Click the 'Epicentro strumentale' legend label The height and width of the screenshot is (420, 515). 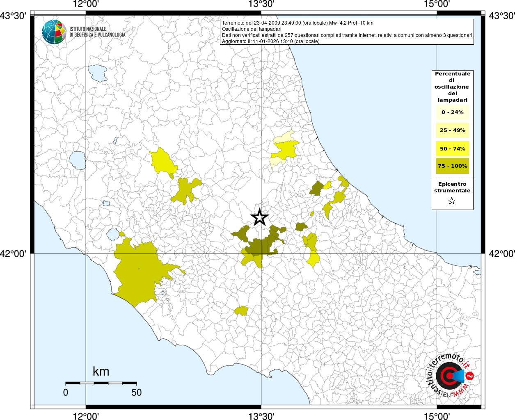pyautogui.click(x=452, y=187)
